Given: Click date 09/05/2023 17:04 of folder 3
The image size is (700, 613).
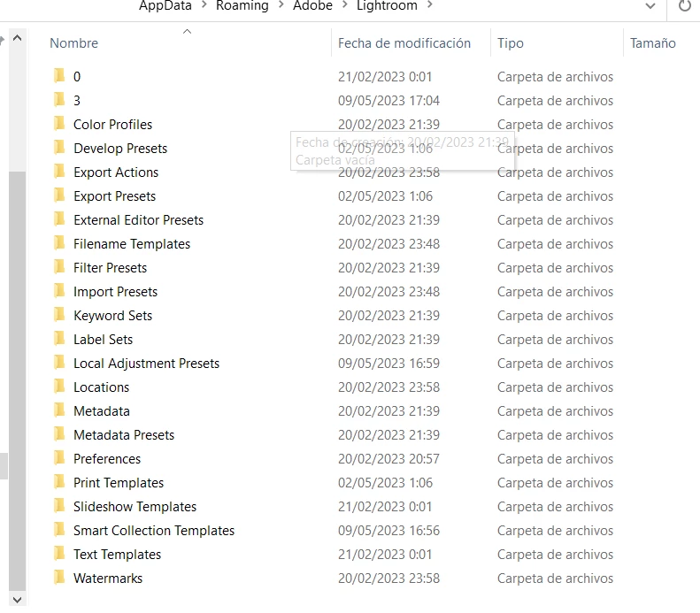Looking at the screenshot, I should pyautogui.click(x=388, y=100).
